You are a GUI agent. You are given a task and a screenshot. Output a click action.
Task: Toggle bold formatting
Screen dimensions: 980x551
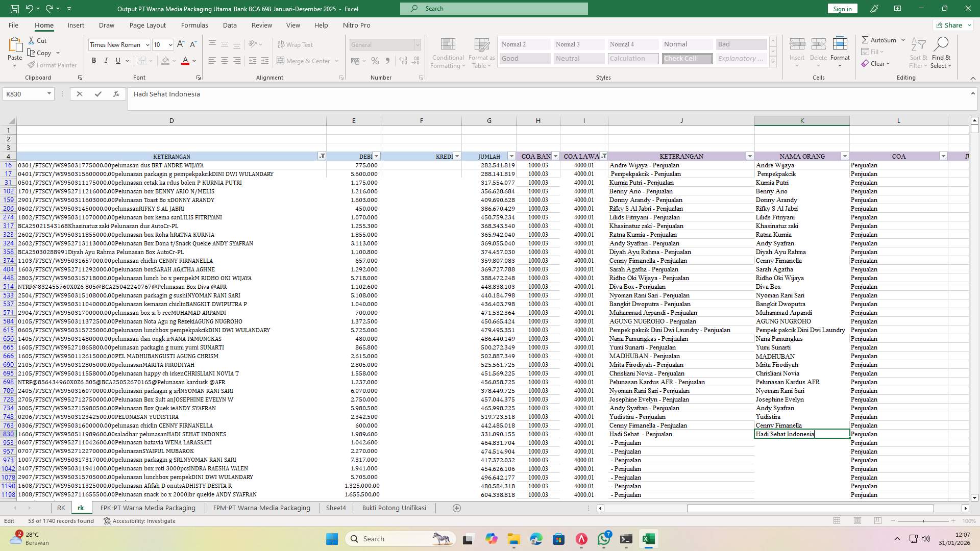click(x=94, y=60)
